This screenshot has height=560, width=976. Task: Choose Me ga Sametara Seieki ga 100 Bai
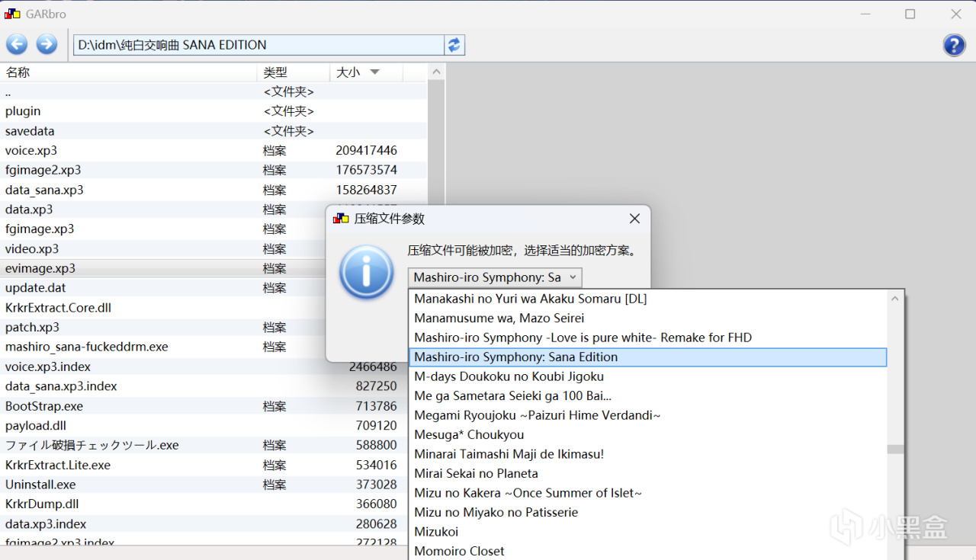(x=648, y=395)
